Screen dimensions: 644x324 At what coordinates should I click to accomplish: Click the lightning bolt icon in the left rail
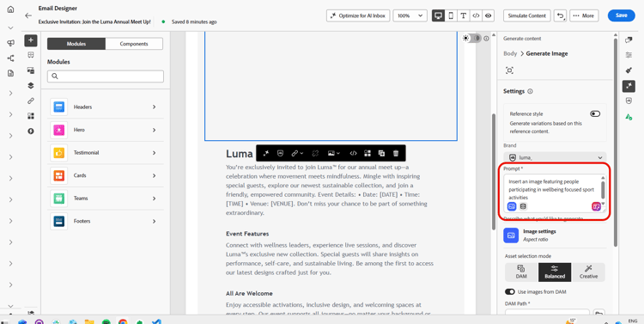tap(31, 131)
